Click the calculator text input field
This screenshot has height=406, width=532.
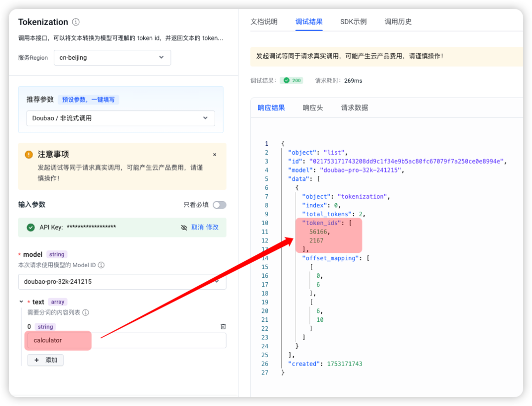[x=127, y=340]
